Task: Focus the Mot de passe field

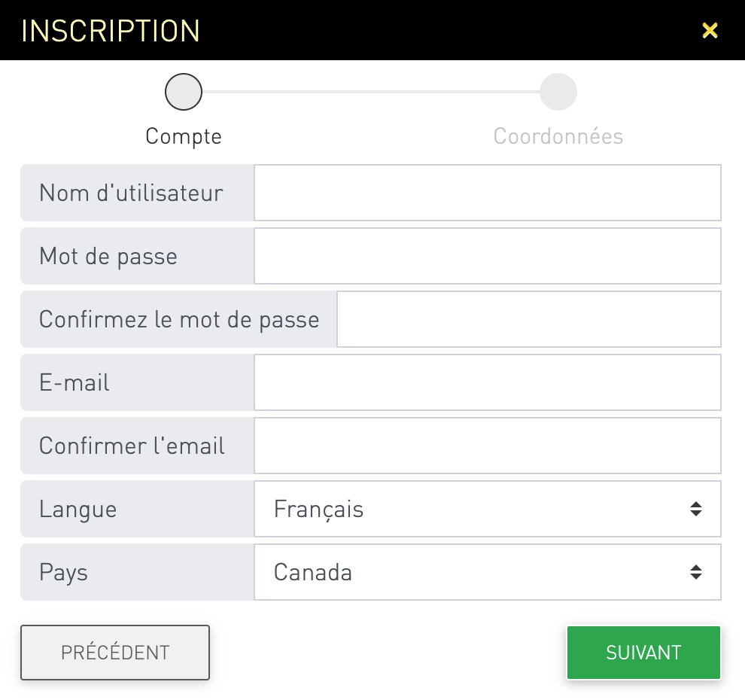Action: tap(488, 256)
